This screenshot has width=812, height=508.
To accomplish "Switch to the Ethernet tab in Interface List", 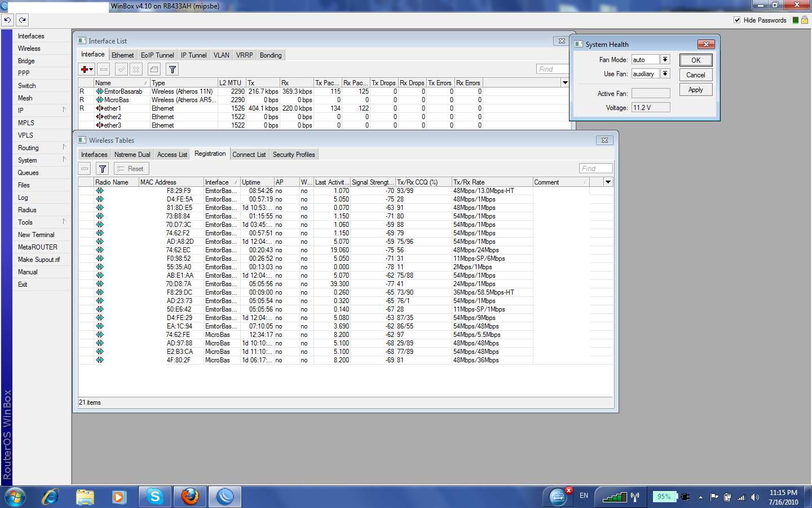I will (122, 55).
